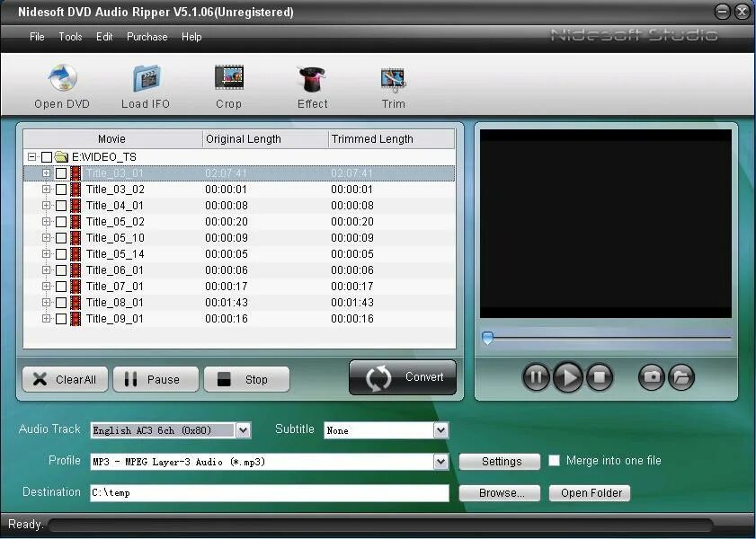The height and width of the screenshot is (539, 756).
Task: Minimize the DVD Audio Ripper window
Action: (722, 12)
